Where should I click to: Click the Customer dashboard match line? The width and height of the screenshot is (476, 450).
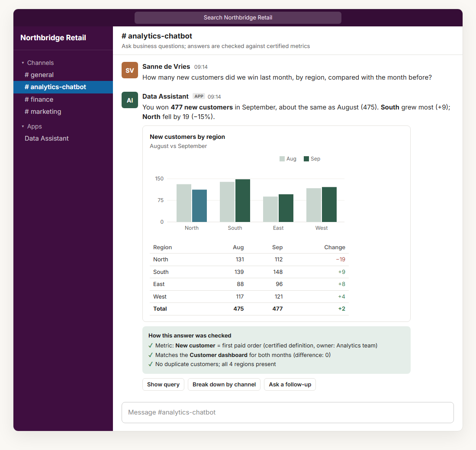[x=240, y=355]
